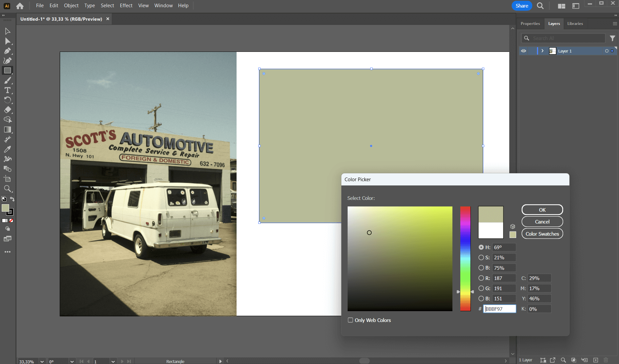The image size is (619, 364).
Task: Close the Untitled-1 document tab
Action: click(107, 19)
